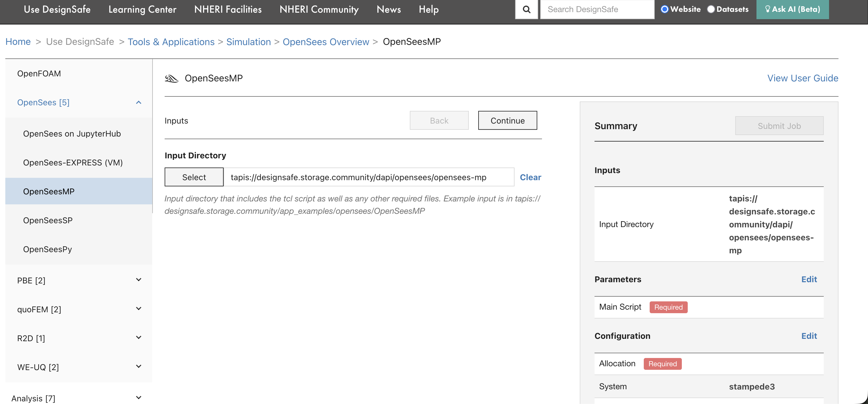This screenshot has width=868, height=404.
Task: Click the Submit Job button
Action: point(779,126)
